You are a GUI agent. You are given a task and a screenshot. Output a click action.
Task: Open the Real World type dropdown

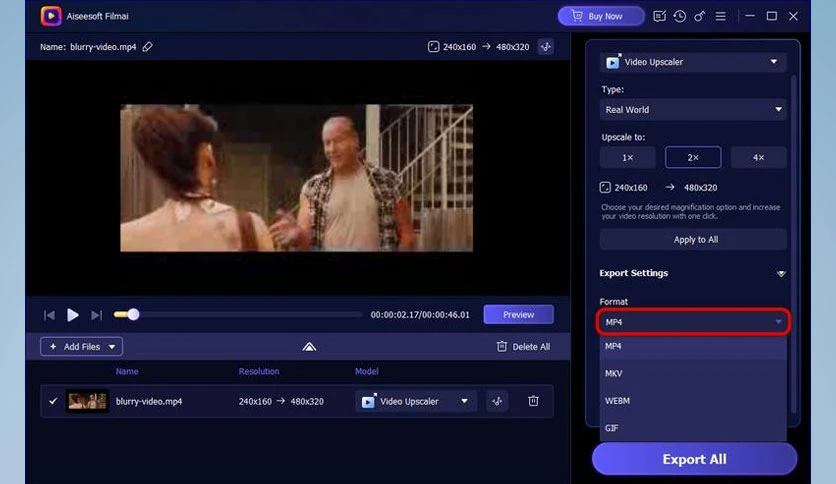coord(692,109)
